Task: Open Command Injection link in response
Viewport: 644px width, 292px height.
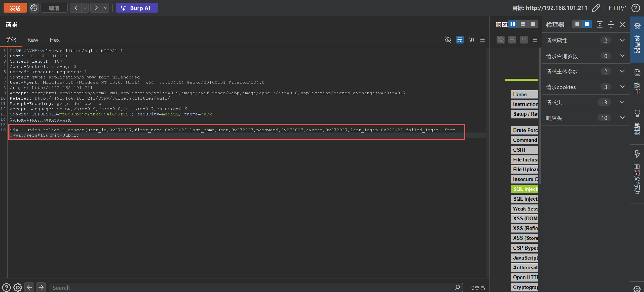Action: (x=524, y=140)
